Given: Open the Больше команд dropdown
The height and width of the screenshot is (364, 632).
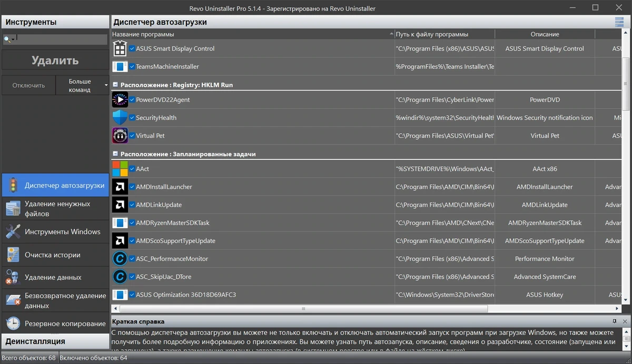Looking at the screenshot, I should click(82, 85).
